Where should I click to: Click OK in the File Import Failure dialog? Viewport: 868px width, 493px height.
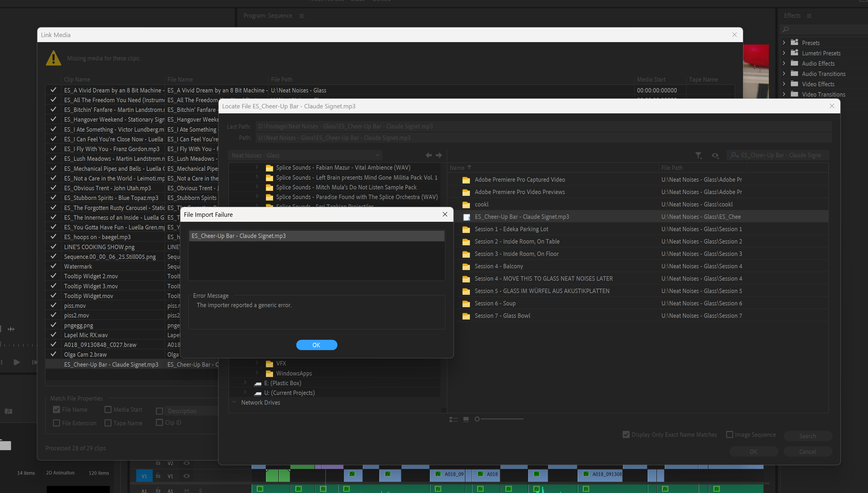pos(317,345)
